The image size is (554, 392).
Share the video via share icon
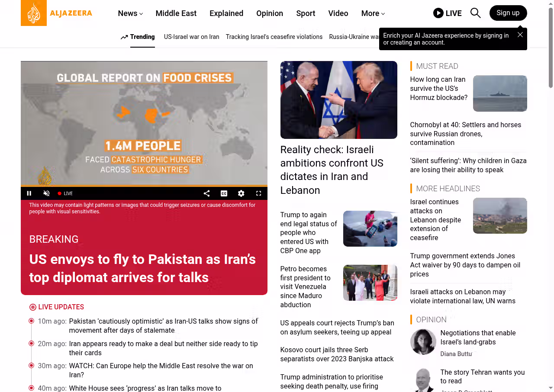(x=207, y=193)
